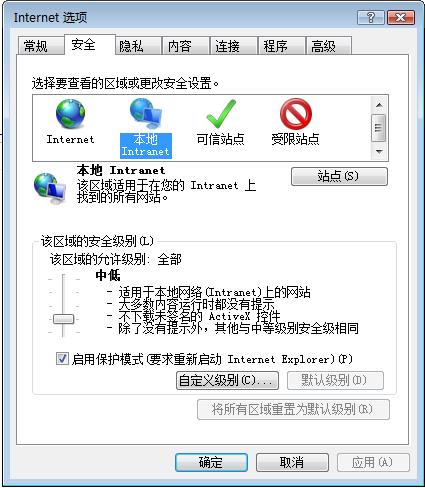
Task: Click zone list scroll down arrow
Action: click(379, 151)
